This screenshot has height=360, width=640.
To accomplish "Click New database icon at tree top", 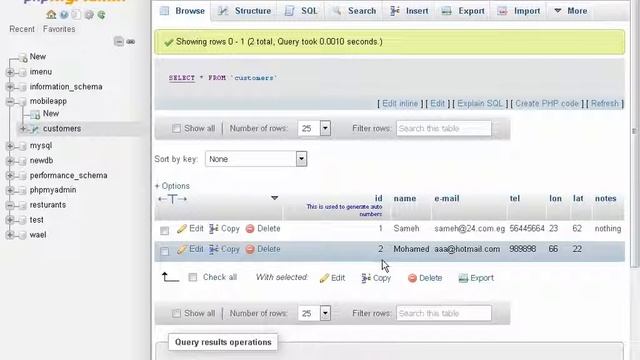I will coord(23,58).
